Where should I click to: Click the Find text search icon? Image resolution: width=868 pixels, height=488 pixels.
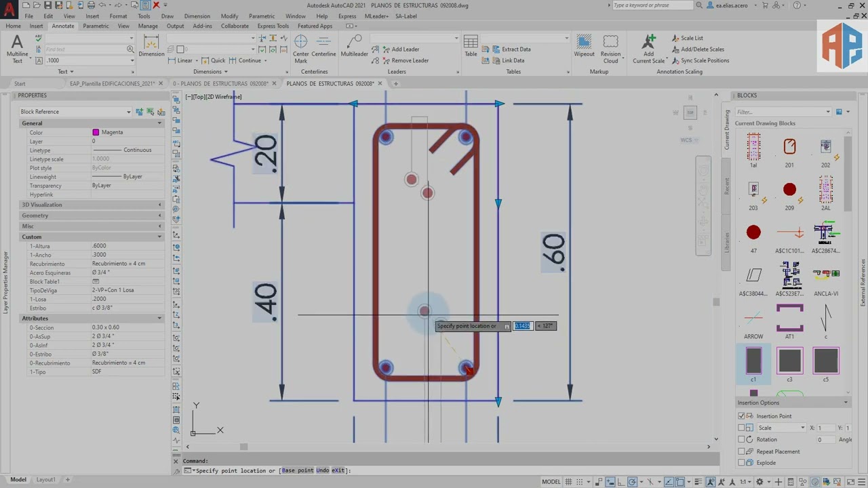point(130,49)
